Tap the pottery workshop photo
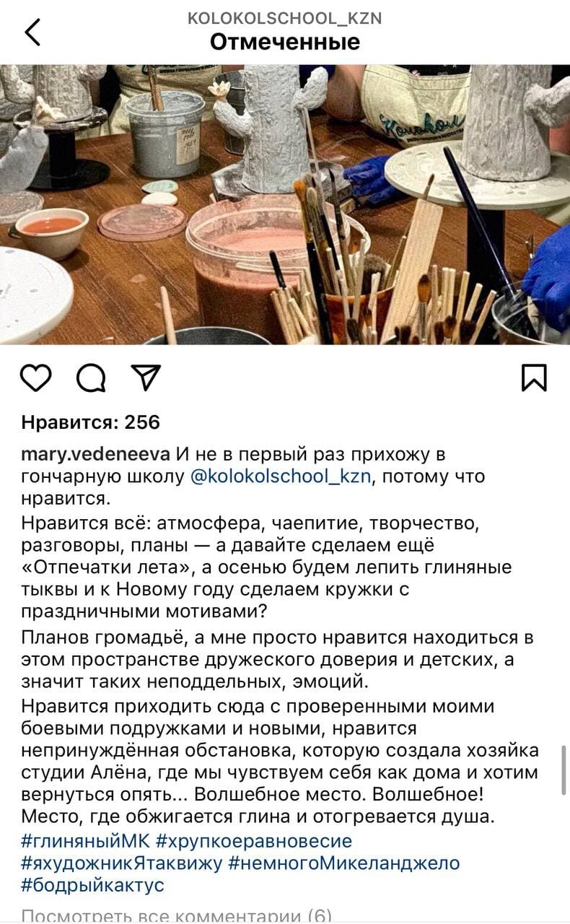 (x=285, y=204)
